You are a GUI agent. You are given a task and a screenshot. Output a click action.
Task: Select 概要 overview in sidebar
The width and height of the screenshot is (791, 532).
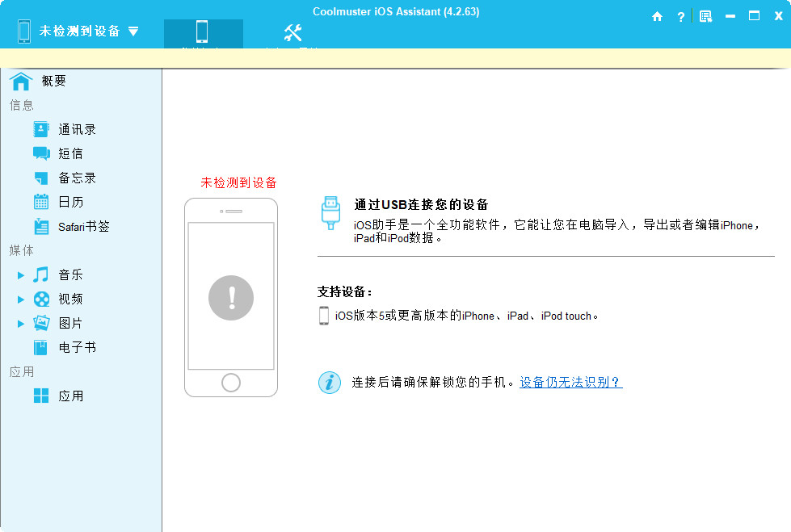tap(54, 81)
